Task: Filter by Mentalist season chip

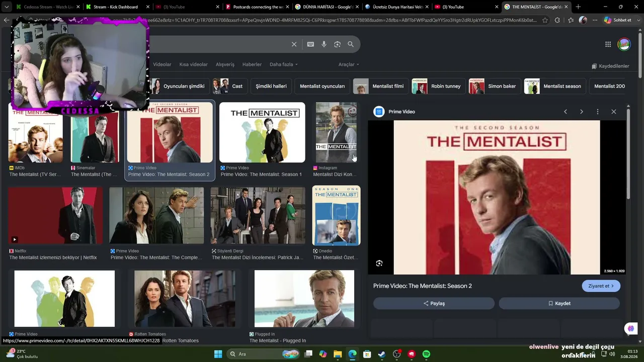Action: 554,86
